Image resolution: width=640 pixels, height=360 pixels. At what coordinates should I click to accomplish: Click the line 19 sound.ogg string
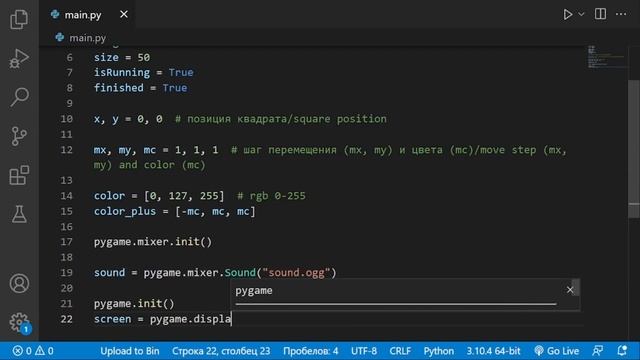(296, 272)
